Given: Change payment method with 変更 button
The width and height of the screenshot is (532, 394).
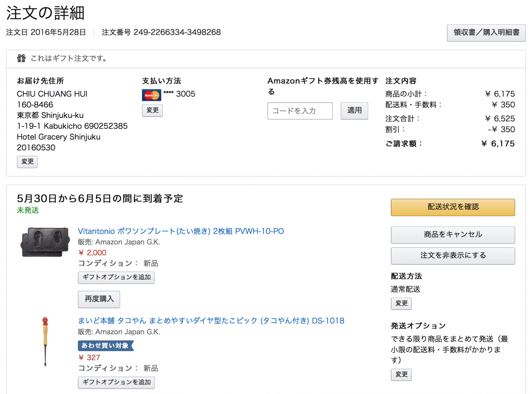Looking at the screenshot, I should [x=152, y=110].
